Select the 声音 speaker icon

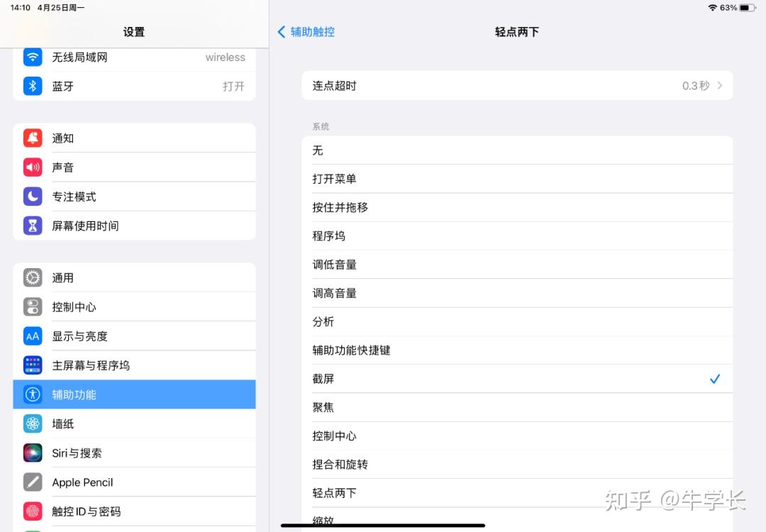[32, 167]
